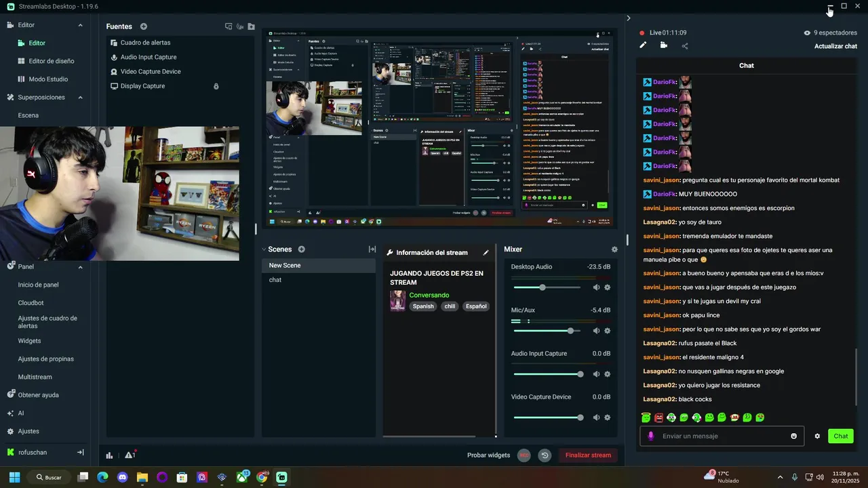
Task: Open Cloudbot in the sidebar
Action: [31, 303]
